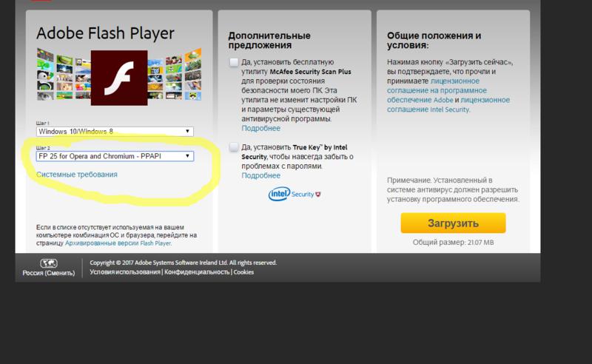
Task: Click the Intel Security logo
Action: pyautogui.click(x=295, y=194)
